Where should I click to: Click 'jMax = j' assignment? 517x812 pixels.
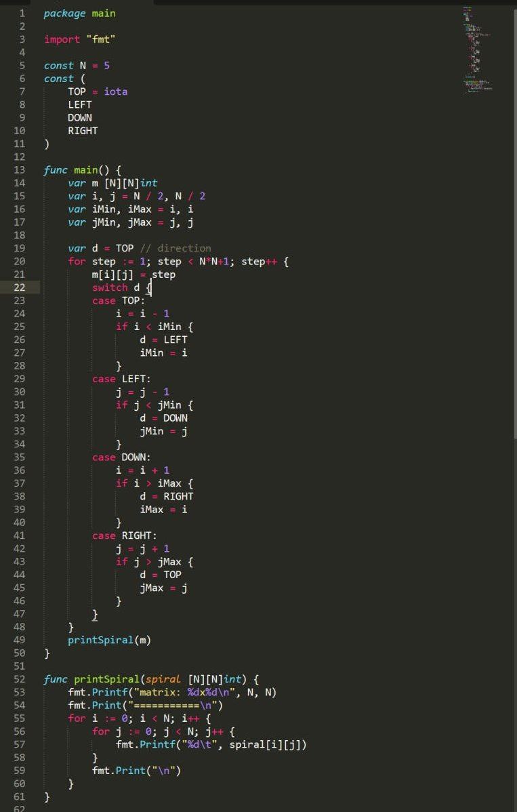click(x=163, y=588)
